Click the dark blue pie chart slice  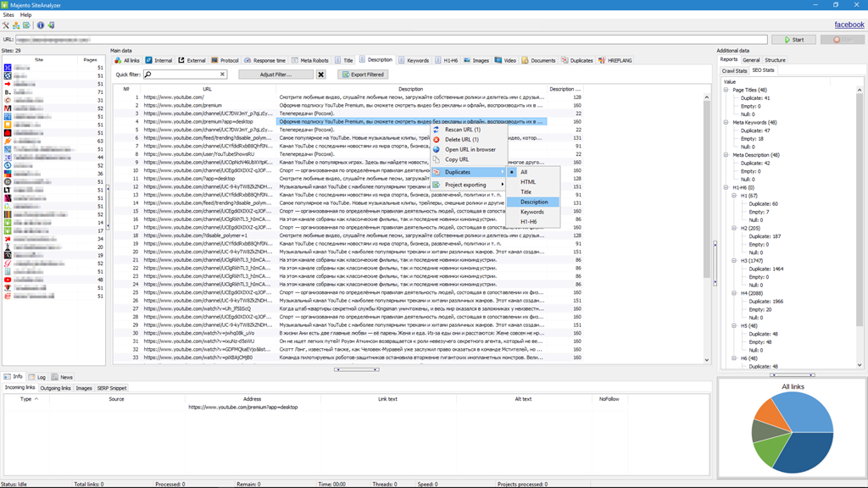tap(803, 451)
